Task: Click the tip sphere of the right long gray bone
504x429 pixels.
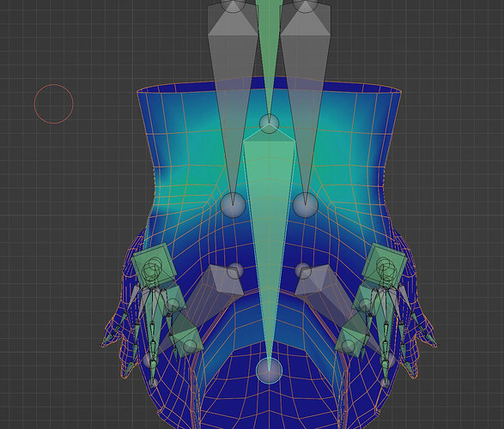Action: [x=305, y=204]
